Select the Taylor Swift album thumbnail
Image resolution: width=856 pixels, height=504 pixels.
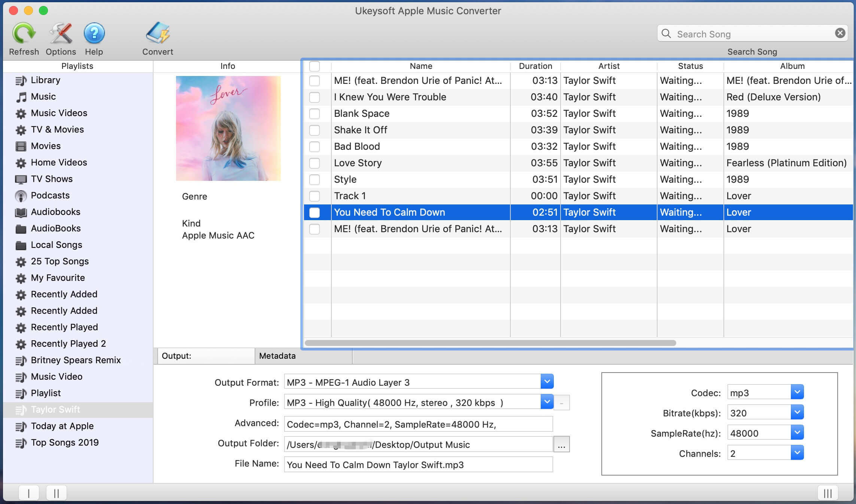tap(228, 128)
